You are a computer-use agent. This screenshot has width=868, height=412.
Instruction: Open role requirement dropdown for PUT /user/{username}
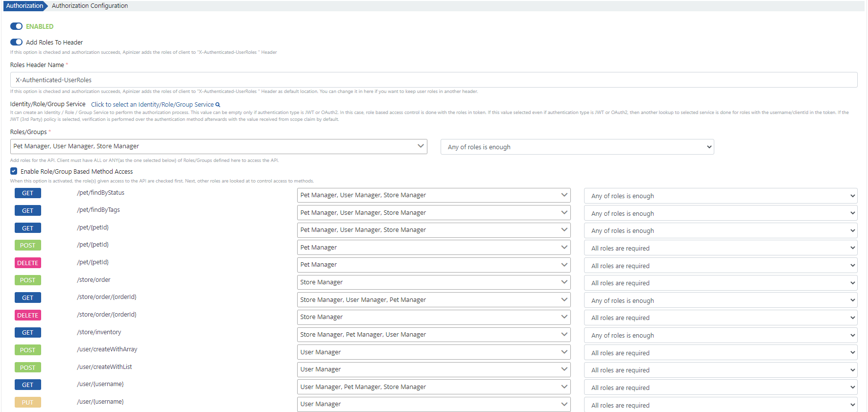(x=720, y=405)
